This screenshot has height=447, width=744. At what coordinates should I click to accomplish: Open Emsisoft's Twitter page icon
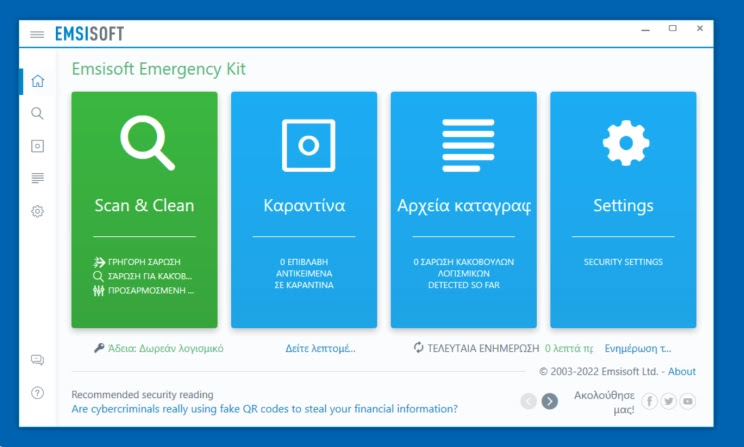[x=669, y=401]
